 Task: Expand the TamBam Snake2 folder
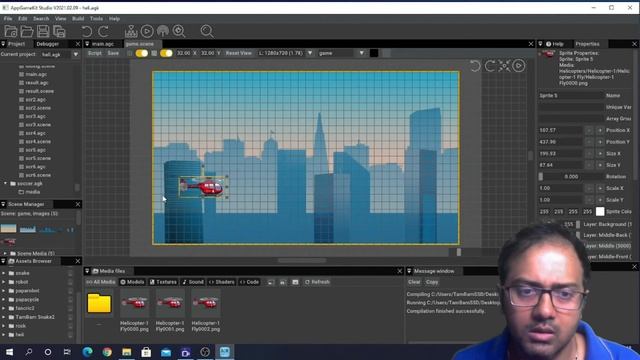click(4, 317)
